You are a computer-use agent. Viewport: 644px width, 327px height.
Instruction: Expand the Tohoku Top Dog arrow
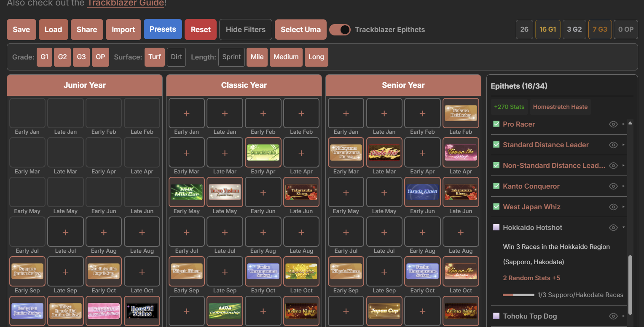(x=624, y=316)
